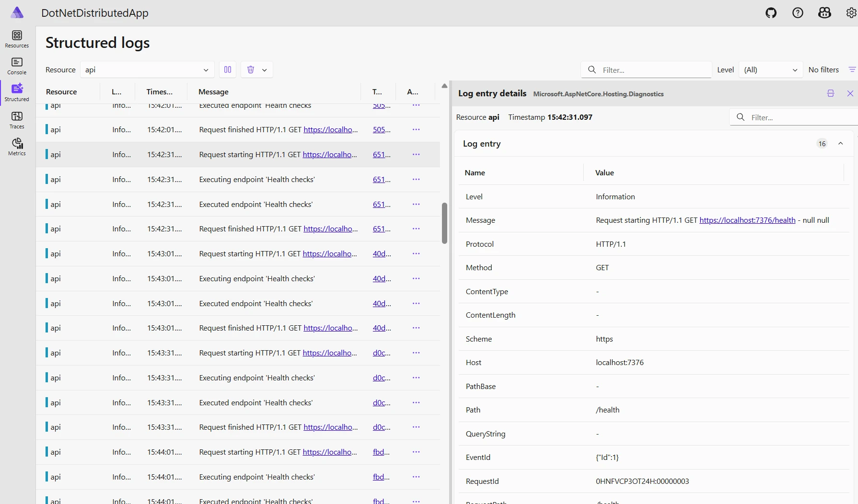
Task: Open the Resource dropdown showing api
Action: pyautogui.click(x=147, y=69)
